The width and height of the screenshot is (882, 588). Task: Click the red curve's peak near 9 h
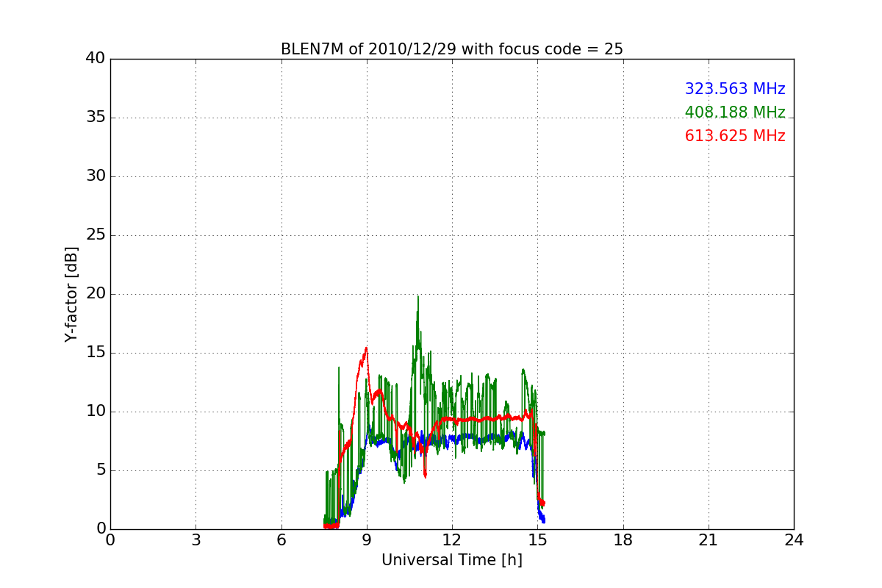(366, 348)
